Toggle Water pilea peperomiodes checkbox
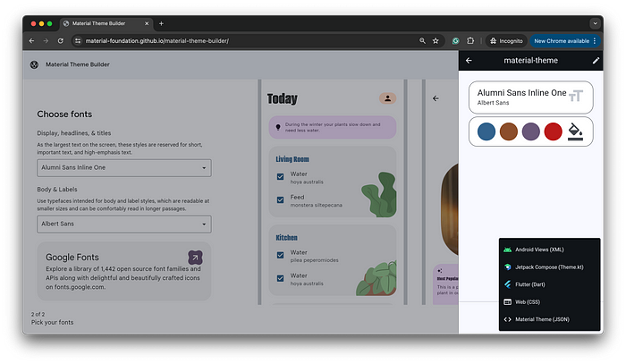Image resolution: width=626 pixels, height=364 pixels. coord(280,255)
